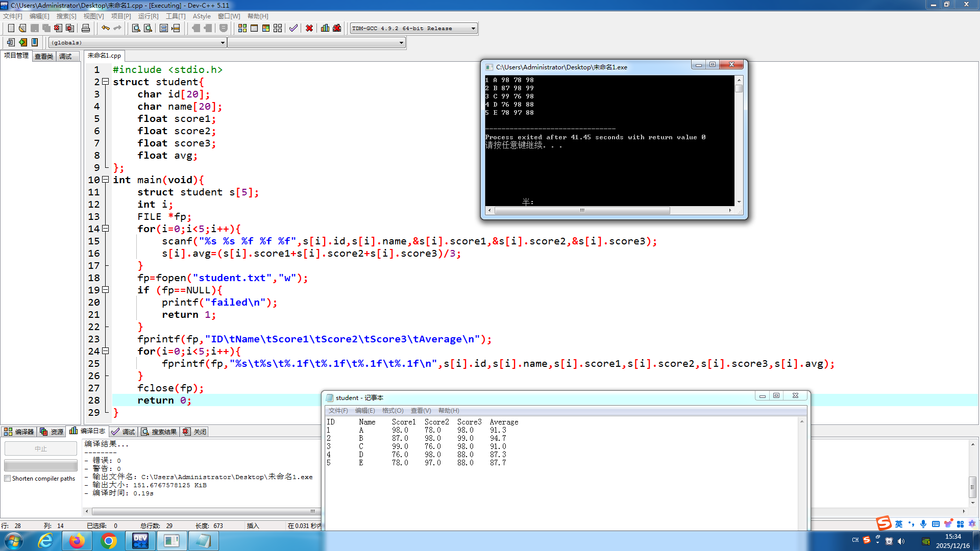980x551 pixels.
Task: Collapse the struct student fold marker
Action: [x=106, y=82]
